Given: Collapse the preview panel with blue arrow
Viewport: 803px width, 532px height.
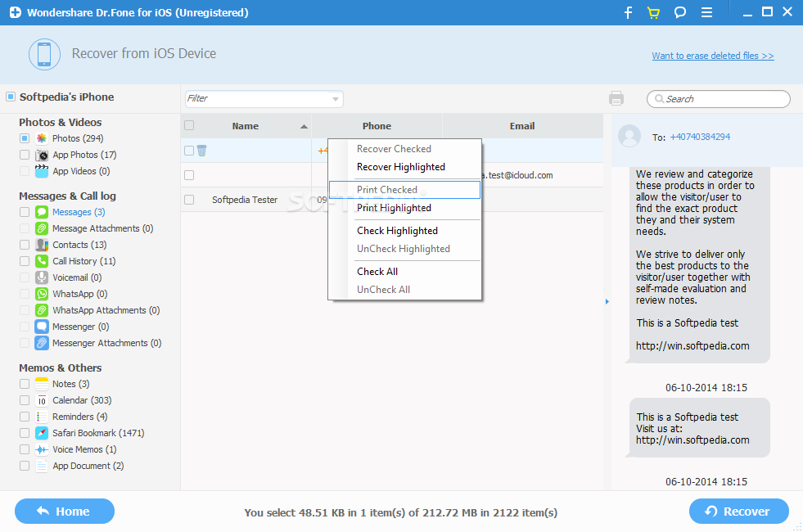Looking at the screenshot, I should tap(607, 301).
